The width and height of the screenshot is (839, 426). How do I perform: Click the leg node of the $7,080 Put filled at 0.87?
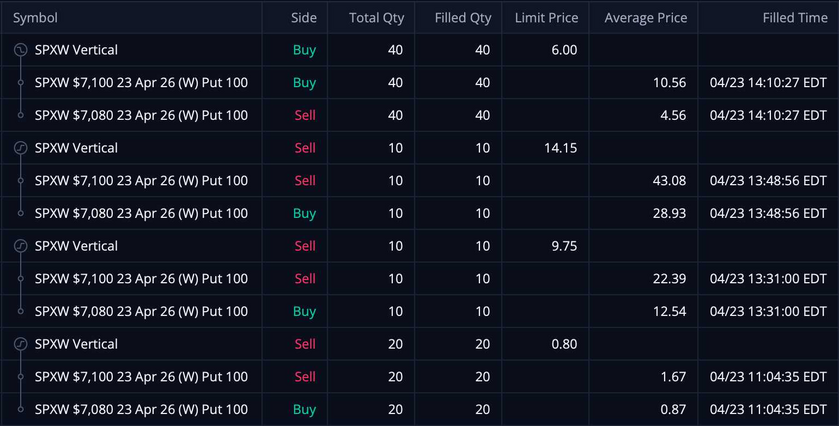click(20, 409)
